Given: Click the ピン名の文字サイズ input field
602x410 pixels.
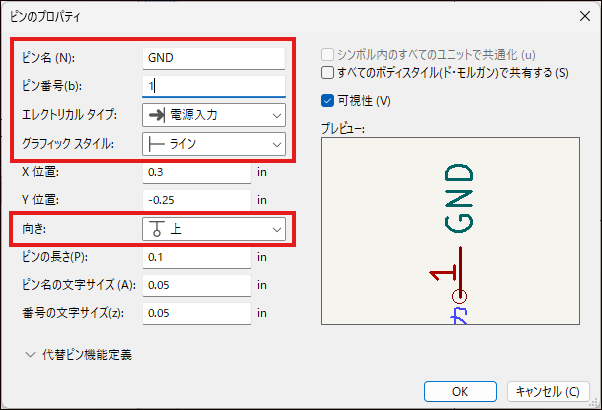Looking at the screenshot, I should pyautogui.click(x=196, y=286).
